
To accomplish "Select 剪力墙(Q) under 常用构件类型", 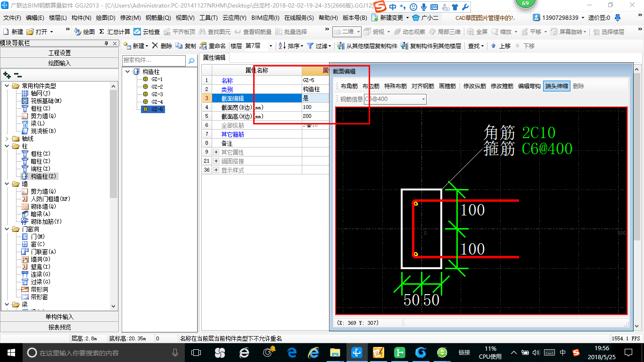I will point(39,116).
